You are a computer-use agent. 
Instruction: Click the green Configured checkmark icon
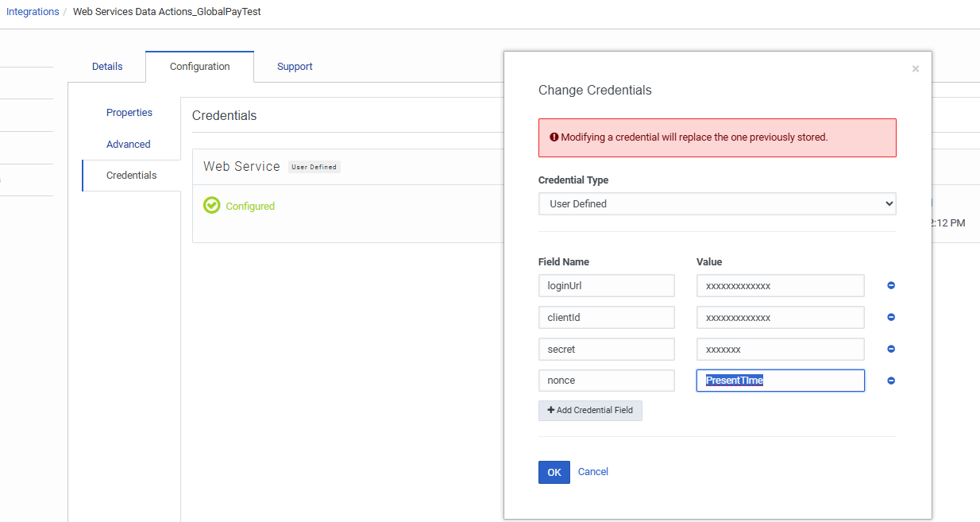click(211, 206)
